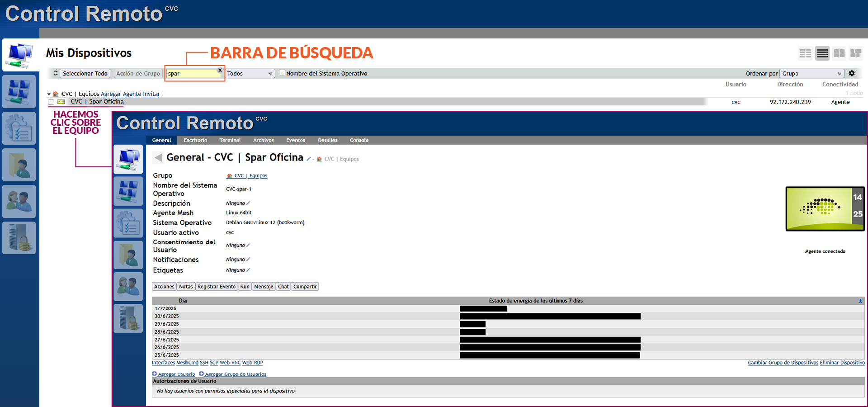
Task: Tick the checkbox for CVC | Spar Oficina
Action: tap(51, 102)
